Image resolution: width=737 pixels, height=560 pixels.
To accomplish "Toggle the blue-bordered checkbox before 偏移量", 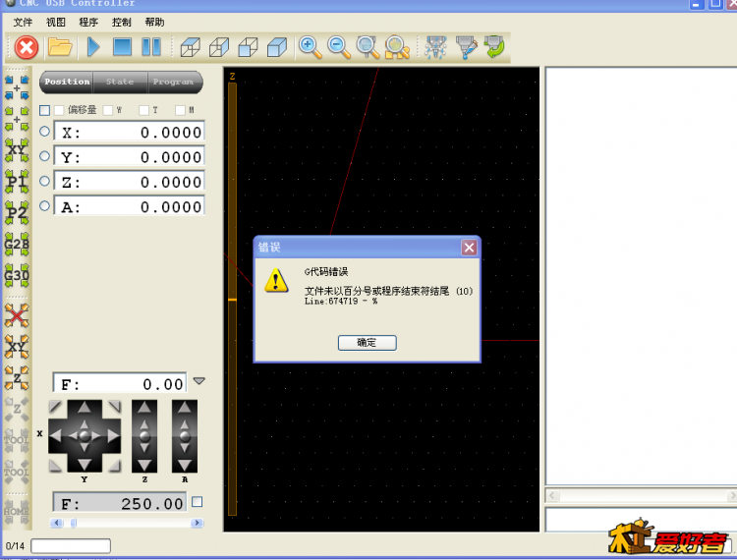I will [x=44, y=110].
